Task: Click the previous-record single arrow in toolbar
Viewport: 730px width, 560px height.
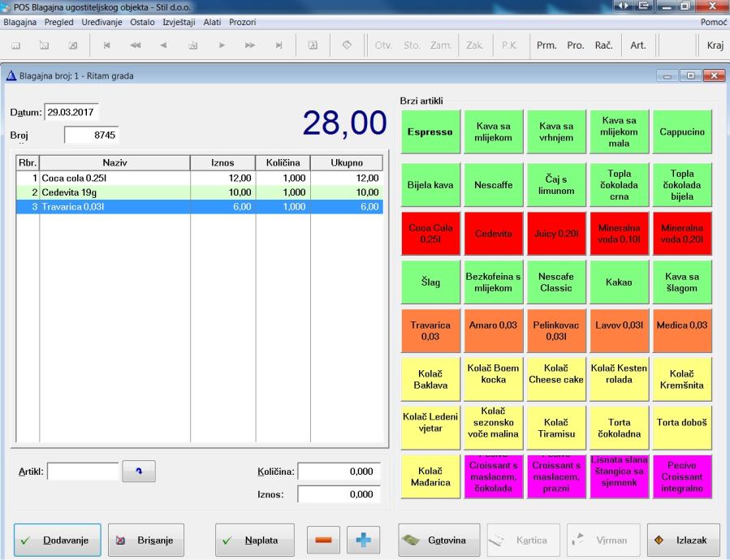Action: [x=163, y=45]
